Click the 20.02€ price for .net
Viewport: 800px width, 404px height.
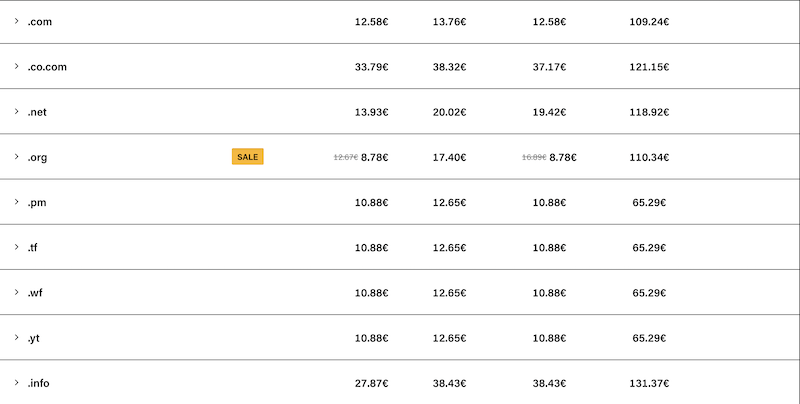click(449, 112)
